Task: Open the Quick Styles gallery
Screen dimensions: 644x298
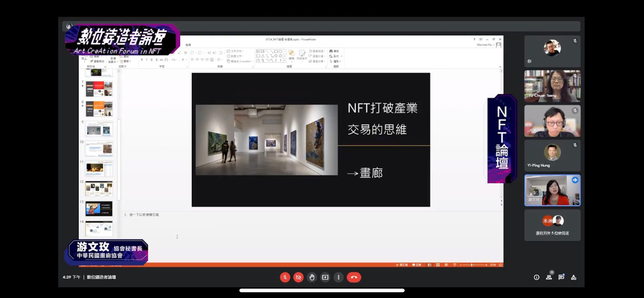Action: click(x=302, y=55)
